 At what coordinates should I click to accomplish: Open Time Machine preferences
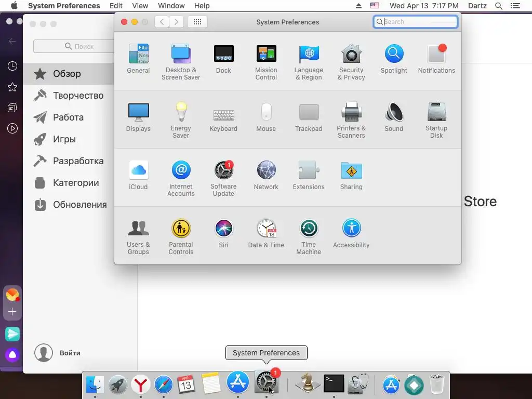click(x=309, y=237)
